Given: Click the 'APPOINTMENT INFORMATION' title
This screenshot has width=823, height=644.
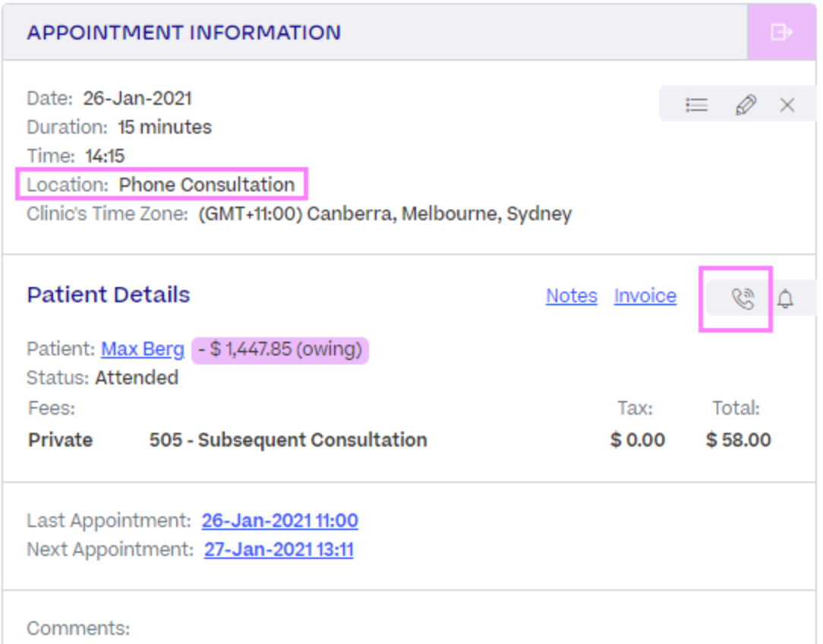Looking at the screenshot, I should tap(184, 33).
